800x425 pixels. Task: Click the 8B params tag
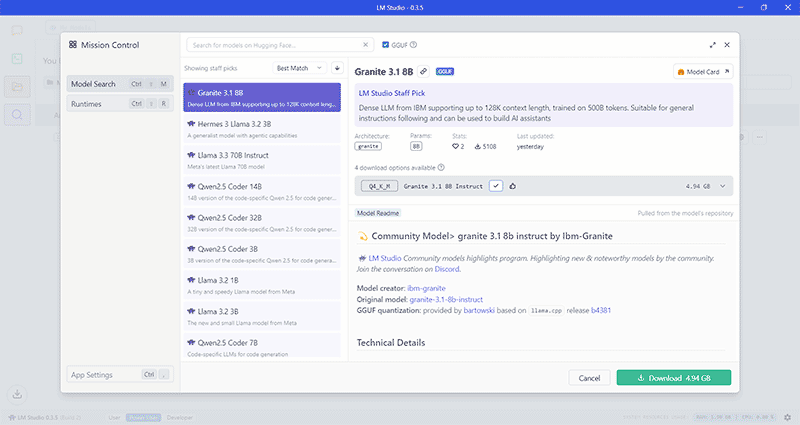pos(416,146)
